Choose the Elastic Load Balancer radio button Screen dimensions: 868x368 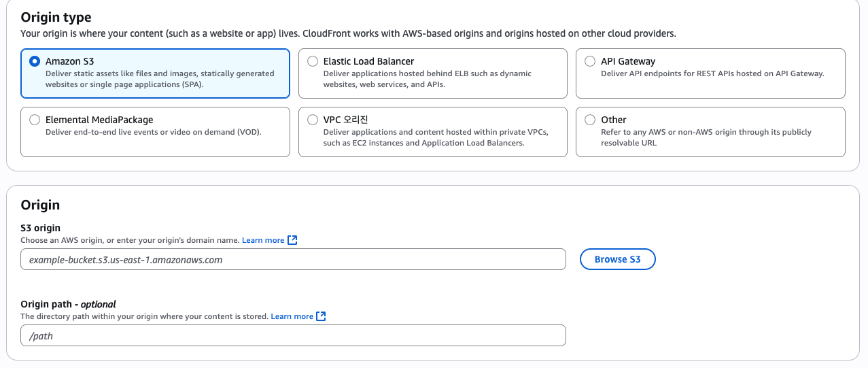coord(313,61)
